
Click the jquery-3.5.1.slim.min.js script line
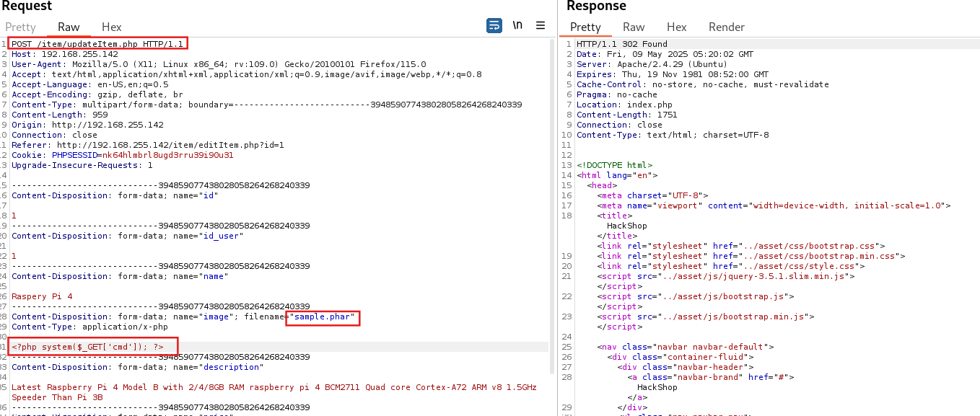726,276
